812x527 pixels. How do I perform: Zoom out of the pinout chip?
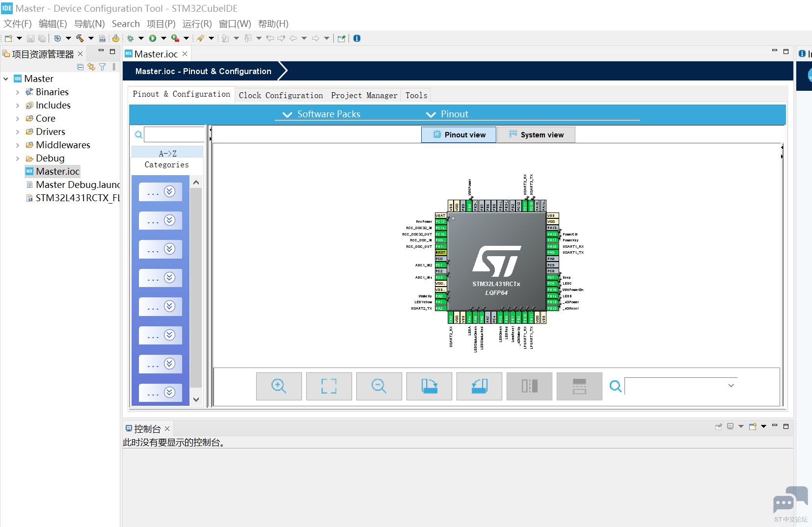[x=379, y=386]
